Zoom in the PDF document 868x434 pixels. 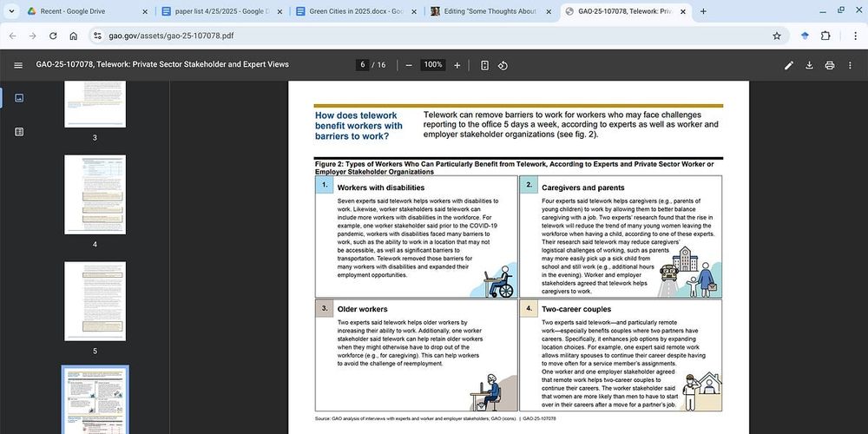457,65
